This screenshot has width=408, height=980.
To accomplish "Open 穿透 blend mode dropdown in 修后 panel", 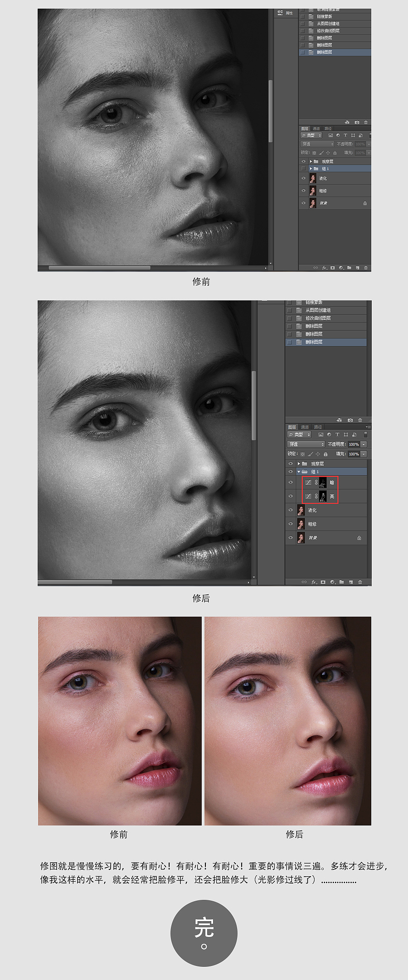I will tap(306, 444).
